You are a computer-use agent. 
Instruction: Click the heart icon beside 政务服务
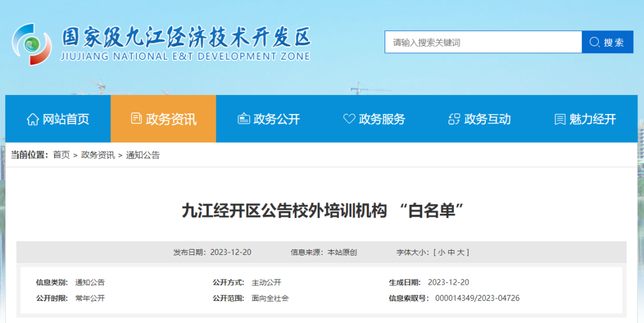(x=349, y=119)
